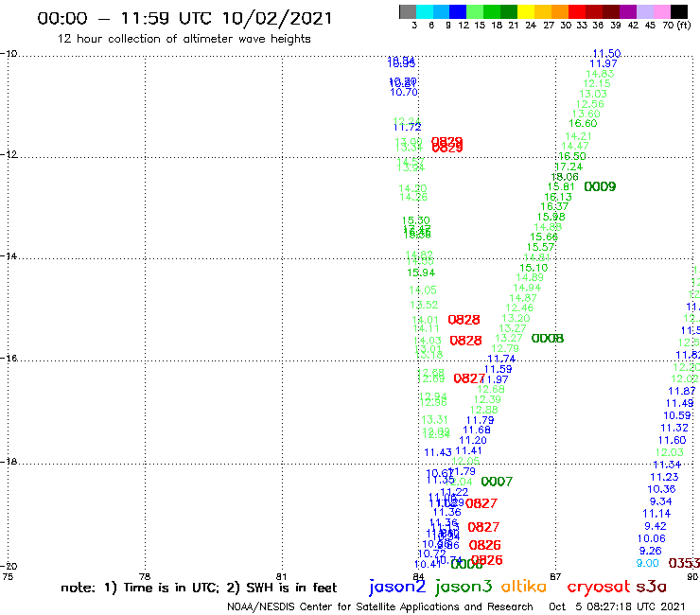Click the wave height value 15.81

point(561,186)
